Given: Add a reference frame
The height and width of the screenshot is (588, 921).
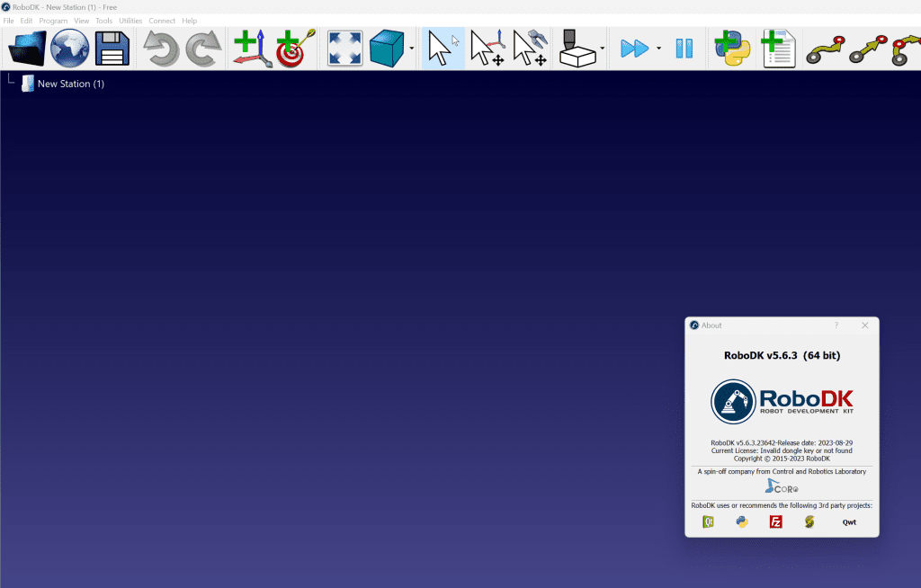Looking at the screenshot, I should [252, 49].
